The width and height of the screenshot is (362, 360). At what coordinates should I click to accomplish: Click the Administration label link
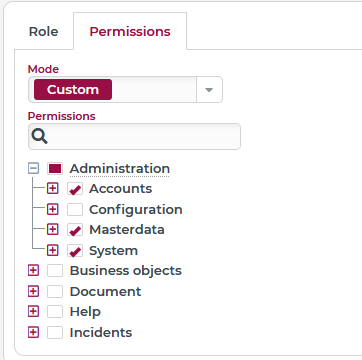coord(120,169)
